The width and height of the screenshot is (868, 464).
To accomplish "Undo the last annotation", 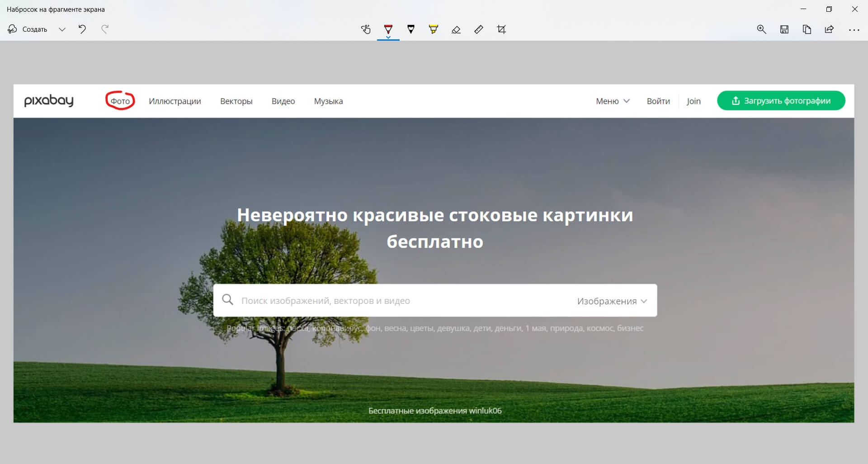I will tap(82, 29).
